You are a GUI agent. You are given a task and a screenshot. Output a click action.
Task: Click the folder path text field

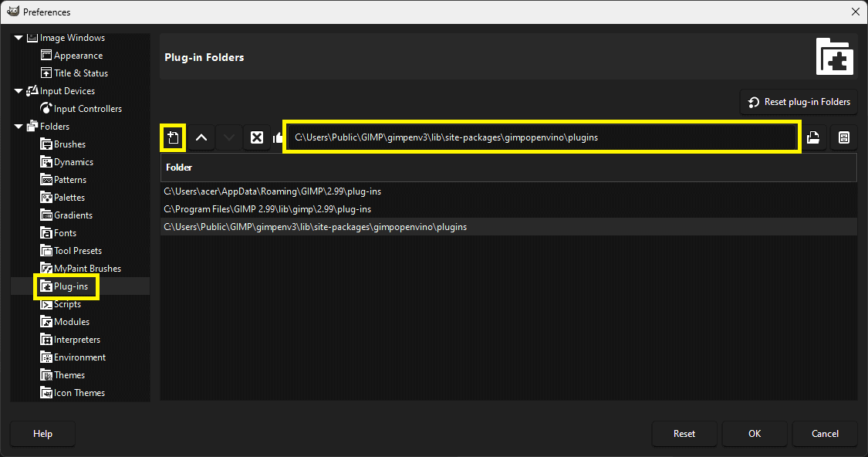(x=542, y=137)
